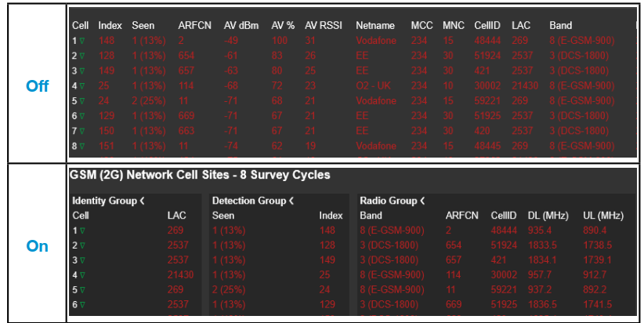The height and width of the screenshot is (323, 644).
Task: Collapse the Identity Group chevron
Action: pos(142,201)
